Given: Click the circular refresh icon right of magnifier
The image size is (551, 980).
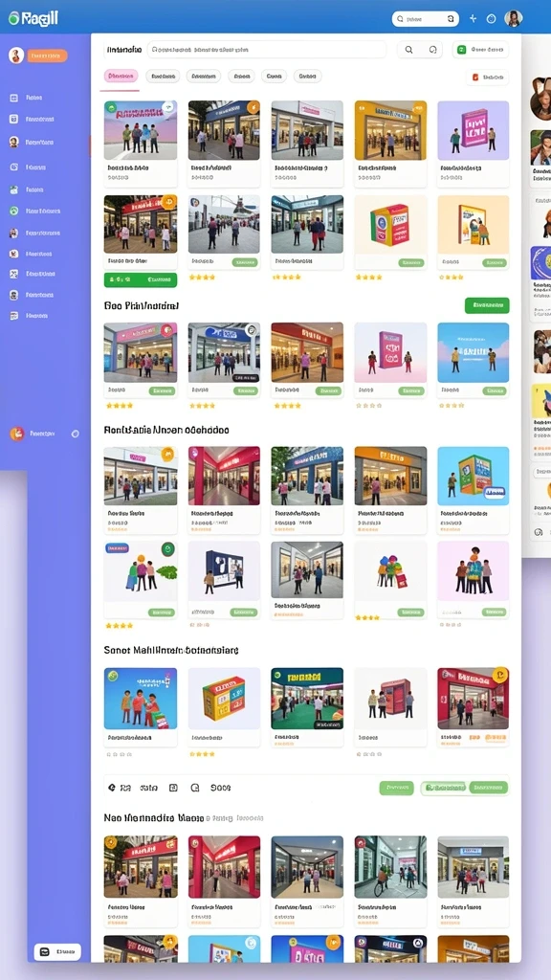Looking at the screenshot, I should point(432,50).
